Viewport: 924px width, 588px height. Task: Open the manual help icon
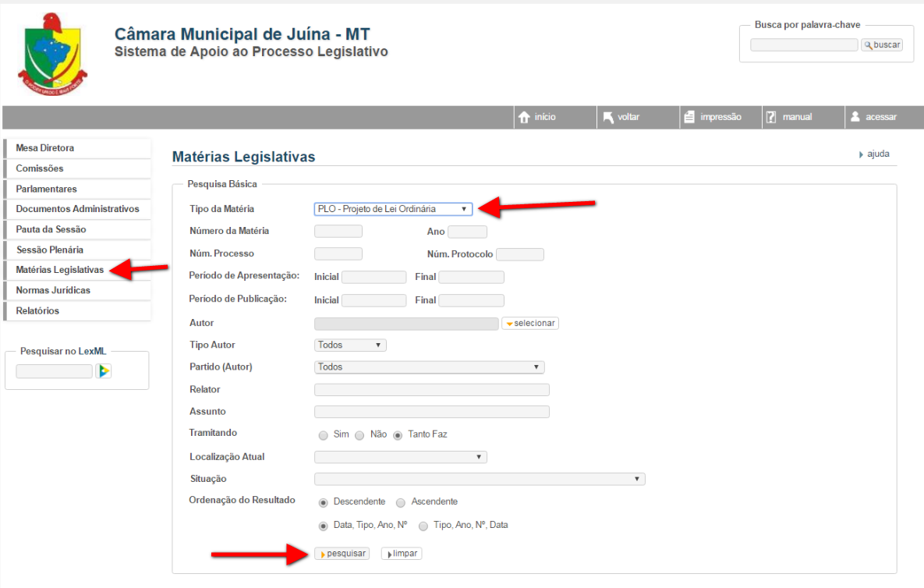click(771, 117)
